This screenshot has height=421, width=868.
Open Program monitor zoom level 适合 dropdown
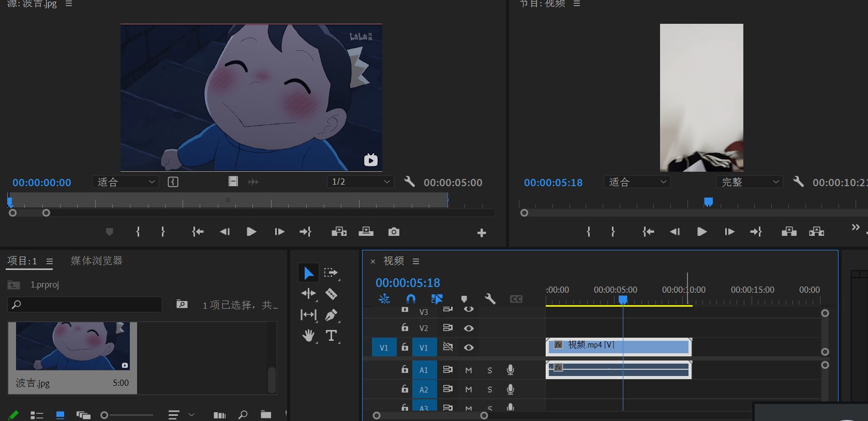point(637,182)
